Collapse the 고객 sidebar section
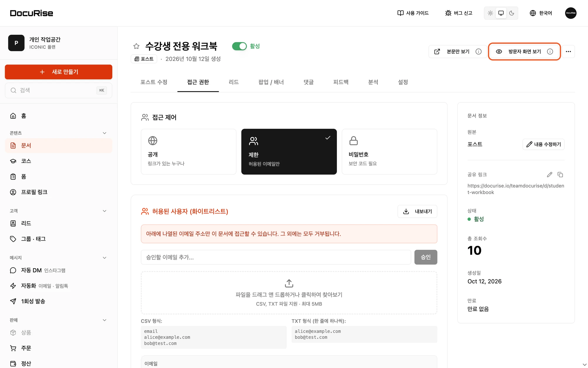Screen dimensions: 588x368 tap(104, 211)
